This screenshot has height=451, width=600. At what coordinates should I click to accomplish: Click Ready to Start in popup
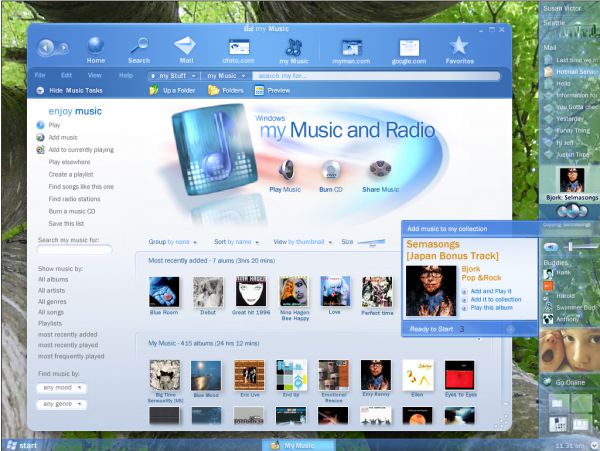(x=431, y=329)
